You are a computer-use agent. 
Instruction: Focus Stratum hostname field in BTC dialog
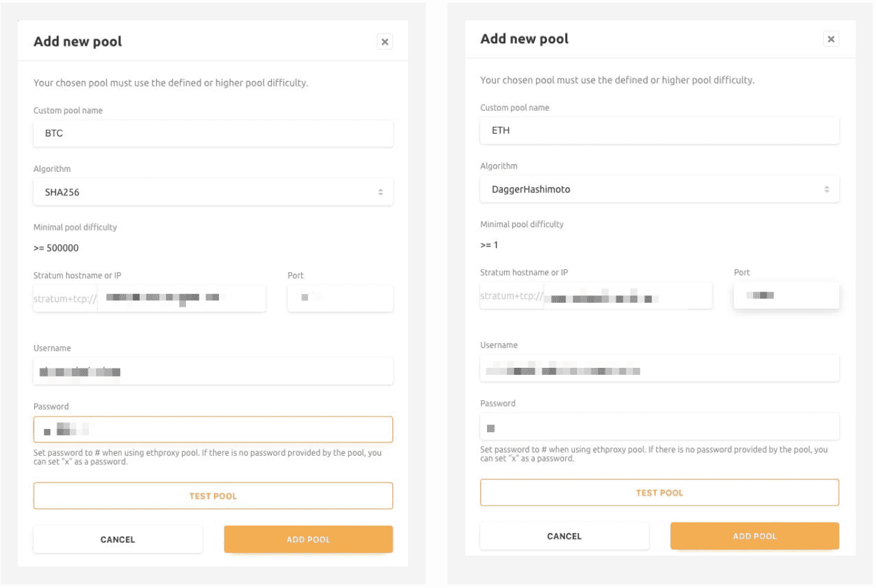pyautogui.click(x=181, y=298)
